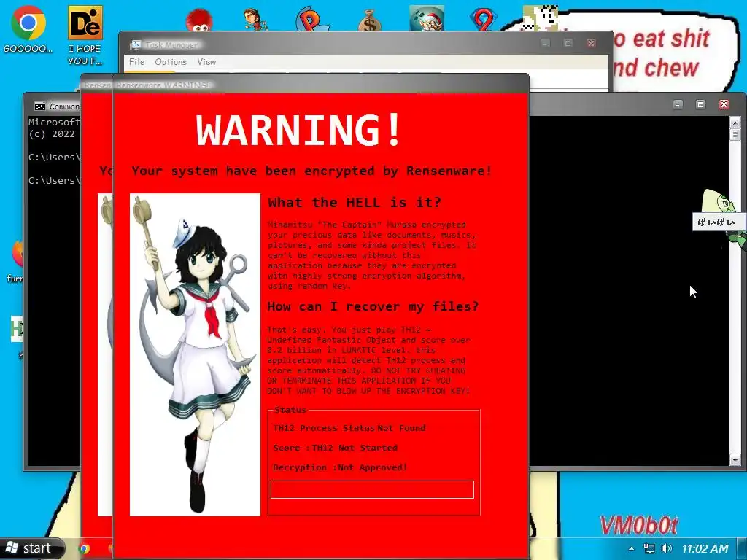Open the Firefox icon on the desktop
The width and height of the screenshot is (747, 560).
18,254
